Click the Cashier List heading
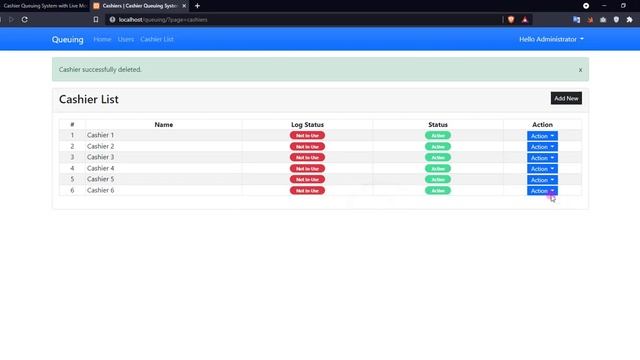 (89, 99)
